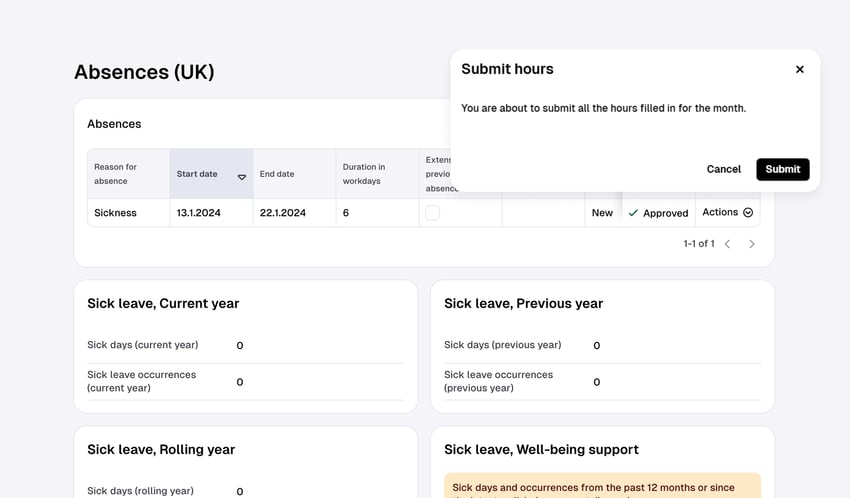Select the End date column header
850x498 pixels.
tap(277, 174)
